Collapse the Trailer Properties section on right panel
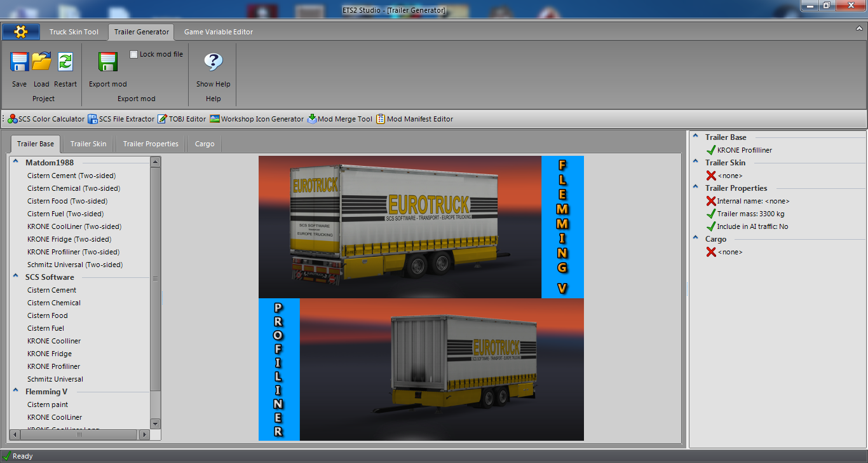Viewport: 868px width, 463px height. (694, 188)
